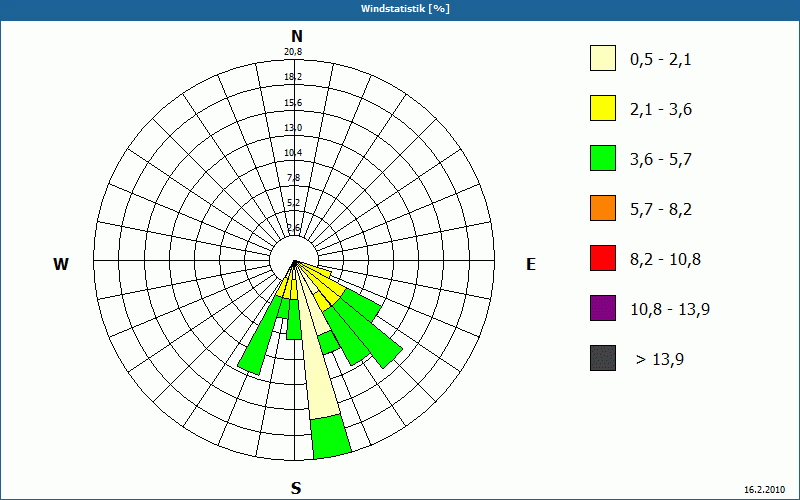Click the legend label '> 13,9'
The height and width of the screenshot is (500, 800).
[660, 360]
